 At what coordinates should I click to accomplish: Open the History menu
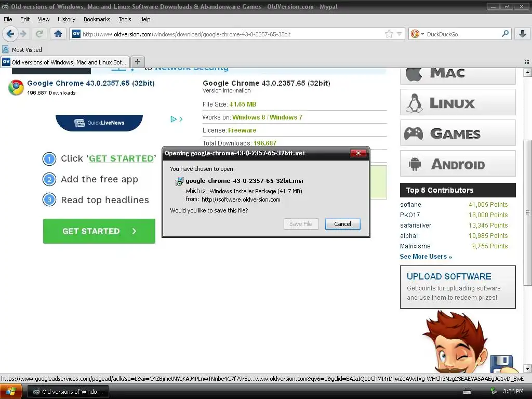tap(66, 19)
